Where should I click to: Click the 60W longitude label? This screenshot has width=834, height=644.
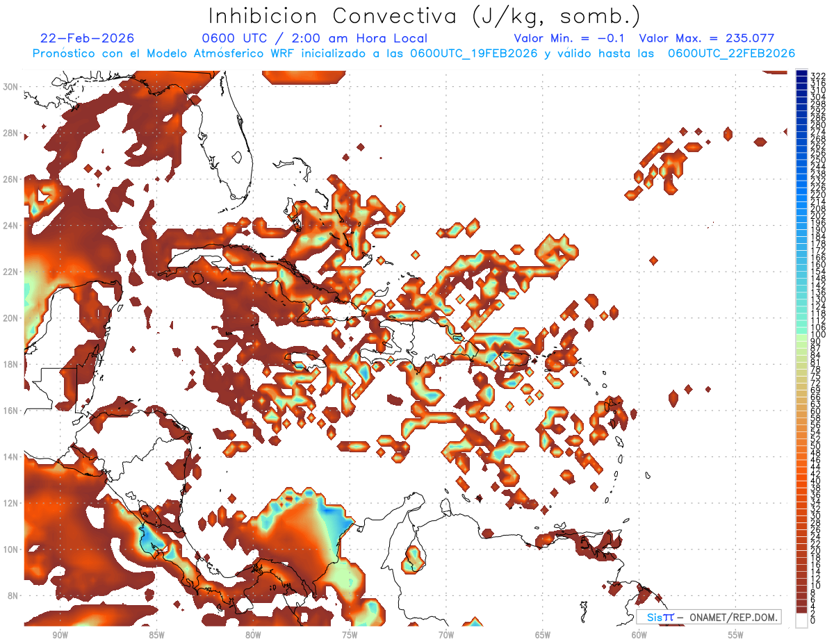(639, 635)
